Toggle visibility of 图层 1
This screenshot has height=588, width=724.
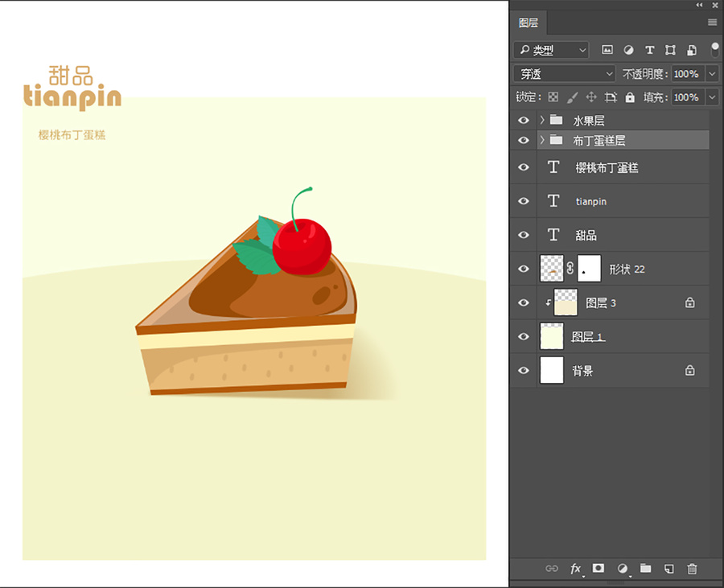(524, 336)
